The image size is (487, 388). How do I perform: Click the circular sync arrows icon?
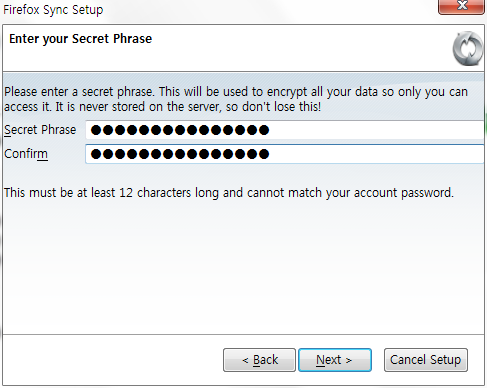coord(468,49)
